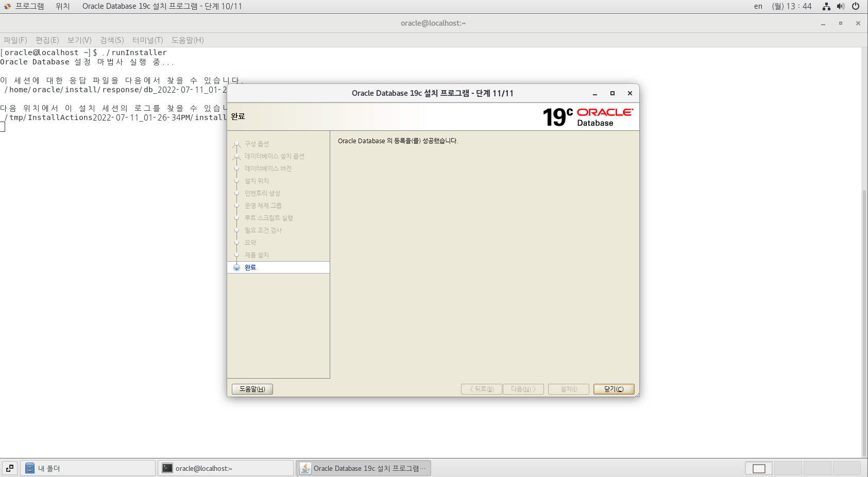Screen dimensions: 868x477
Task: Open the 위치 places menu in top panel
Action: click(63, 6)
